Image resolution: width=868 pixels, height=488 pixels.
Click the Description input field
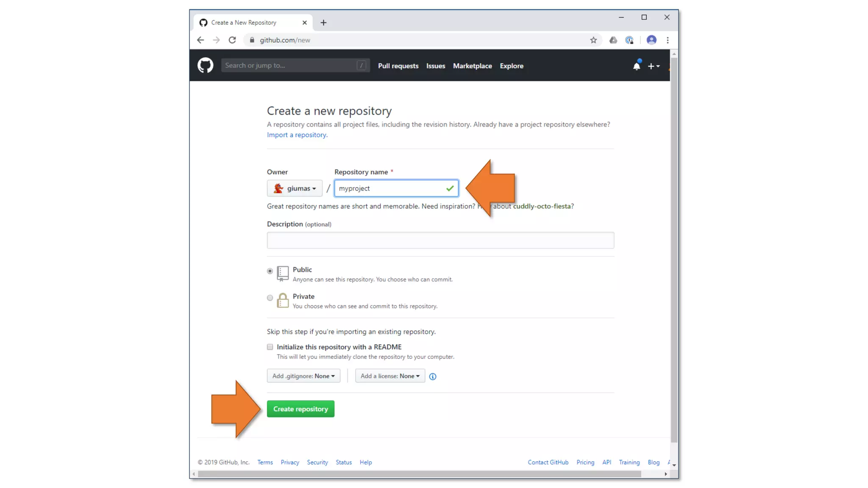click(440, 240)
